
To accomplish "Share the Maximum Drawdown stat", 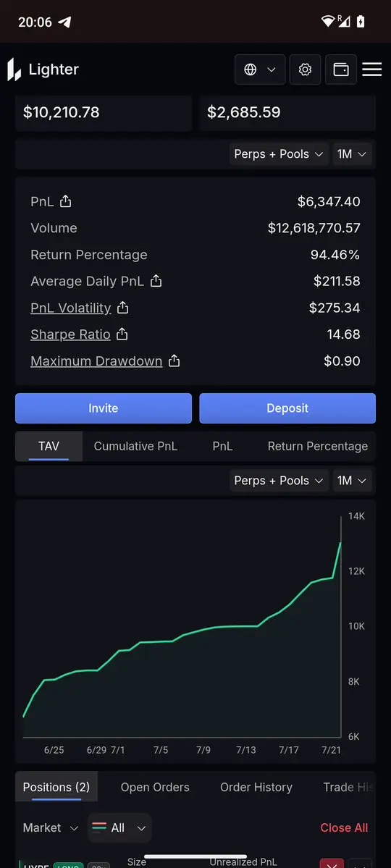I will pos(174,361).
